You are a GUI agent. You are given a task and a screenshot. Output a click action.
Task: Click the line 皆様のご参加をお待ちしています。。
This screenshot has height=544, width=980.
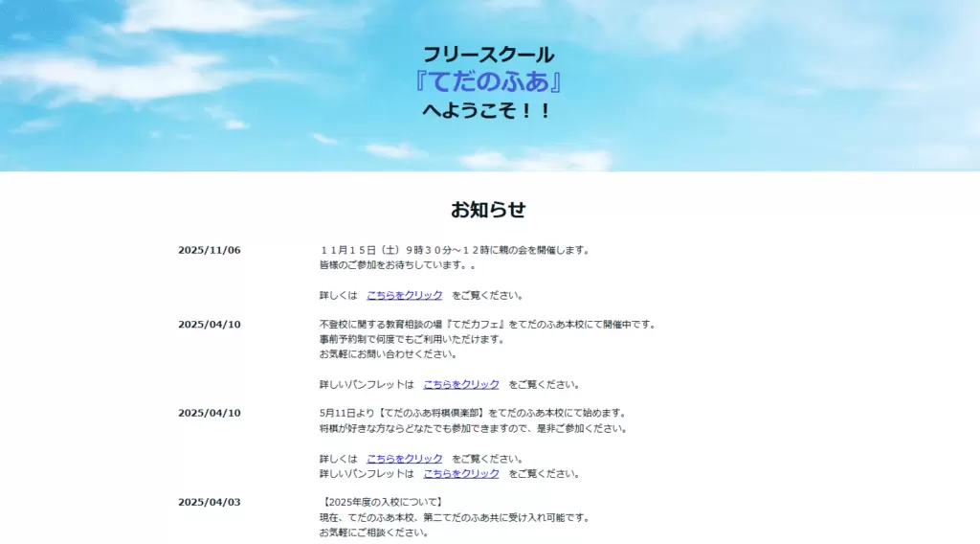pyautogui.click(x=397, y=265)
